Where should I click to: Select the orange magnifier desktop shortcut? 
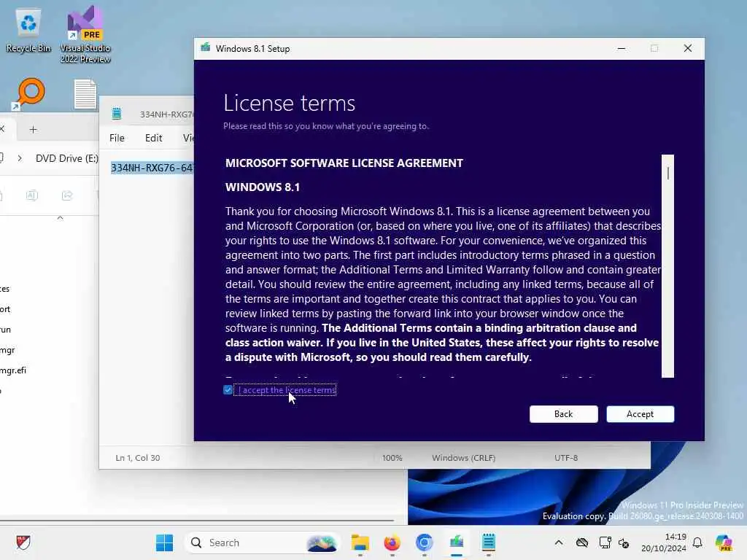click(x=28, y=93)
